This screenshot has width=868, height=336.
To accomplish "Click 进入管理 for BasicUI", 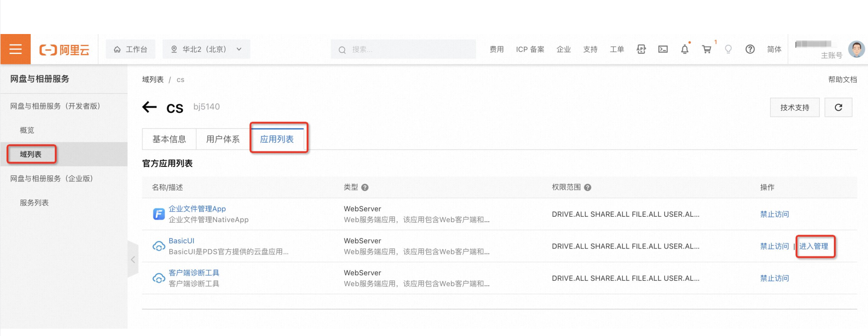I will [x=814, y=246].
